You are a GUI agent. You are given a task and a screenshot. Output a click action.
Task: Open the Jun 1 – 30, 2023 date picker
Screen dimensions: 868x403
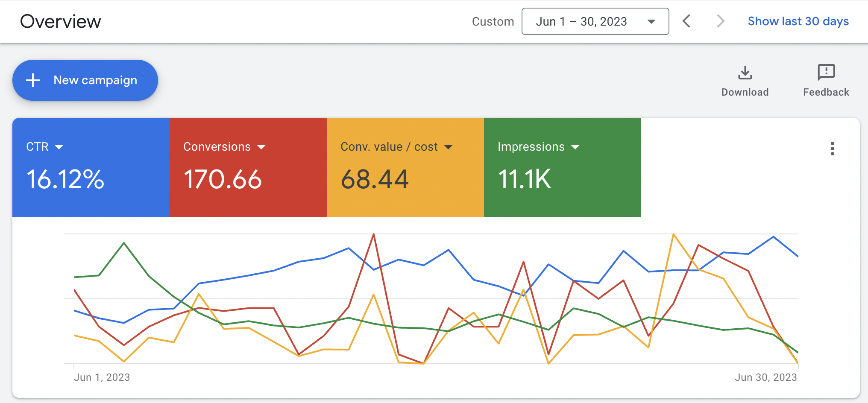[x=595, y=21]
